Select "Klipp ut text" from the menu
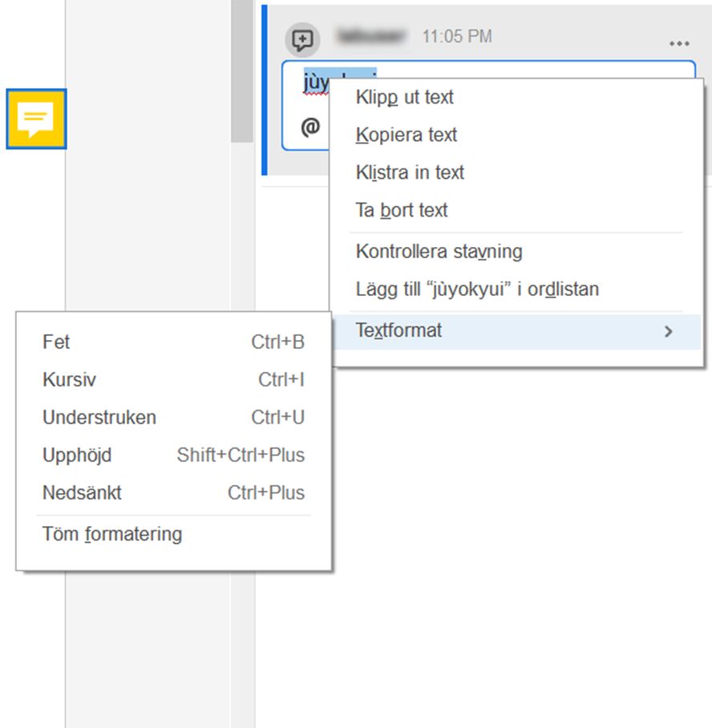Screen dimensions: 712x728 [x=405, y=97]
